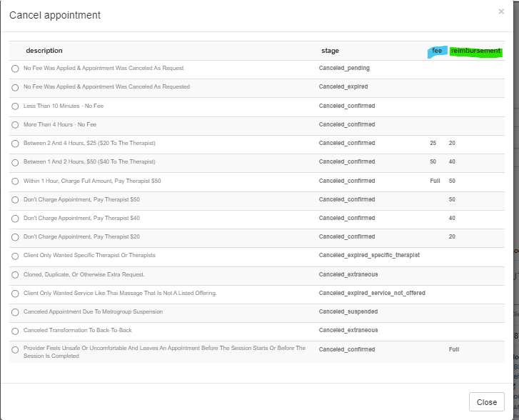Click 'Client Only Wanted Service Like Thai Massage' link
Viewport: 519px width, 420px height.
(120, 293)
